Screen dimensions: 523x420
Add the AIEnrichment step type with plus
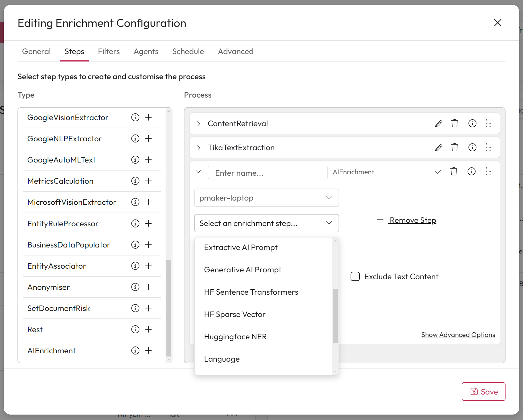pyautogui.click(x=148, y=350)
